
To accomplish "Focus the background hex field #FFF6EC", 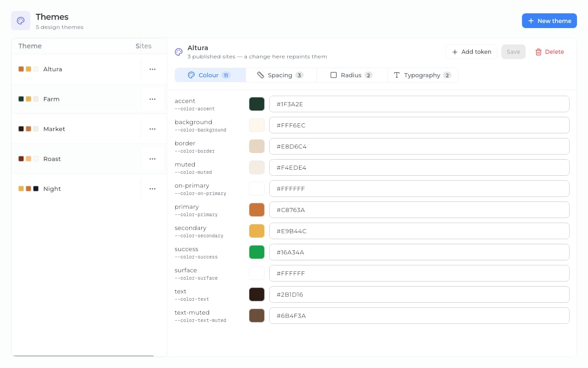I will (419, 125).
